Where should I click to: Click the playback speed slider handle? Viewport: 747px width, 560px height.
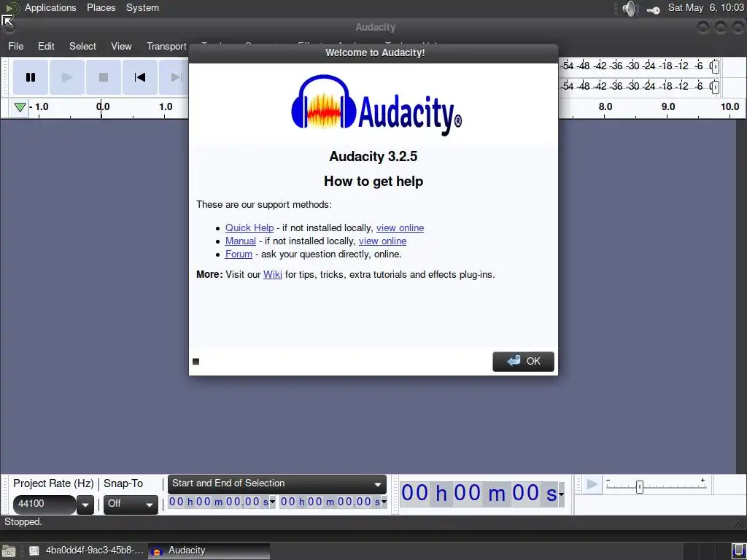coord(639,486)
